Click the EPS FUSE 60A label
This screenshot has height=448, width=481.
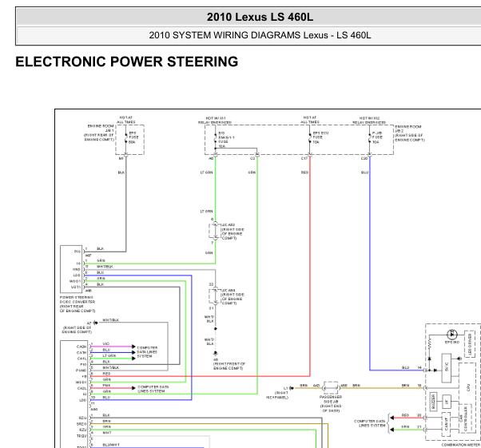pyautogui.click(x=133, y=137)
